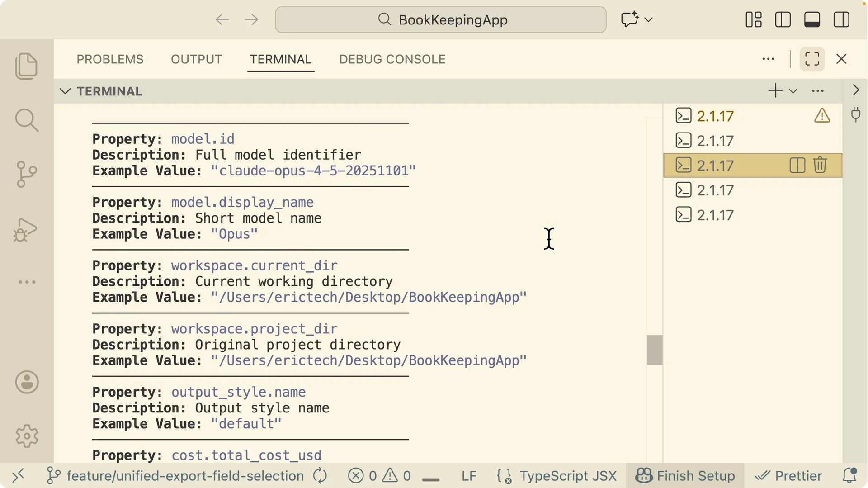Click the model.display_name property
Image resolution: width=868 pixels, height=488 pixels.
tap(242, 202)
